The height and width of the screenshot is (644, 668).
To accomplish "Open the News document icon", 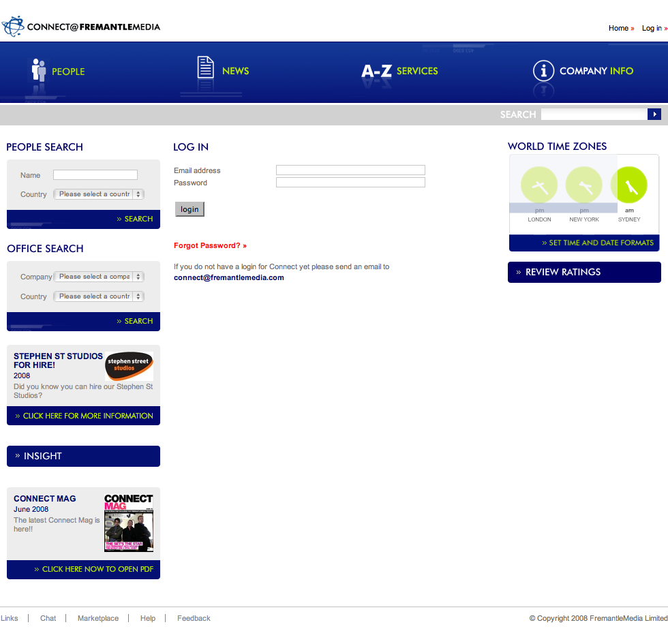I will click(x=205, y=67).
